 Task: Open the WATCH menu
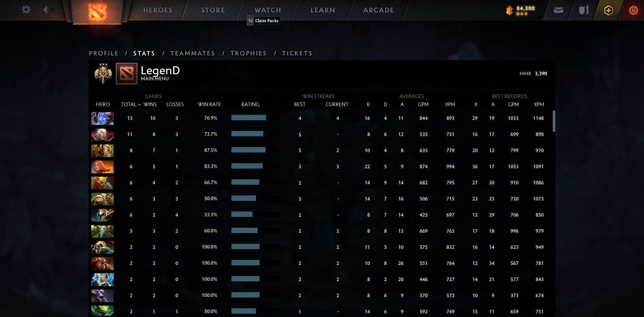click(267, 10)
